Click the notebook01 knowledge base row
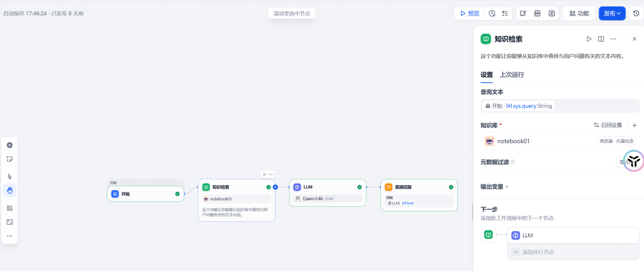 point(560,141)
